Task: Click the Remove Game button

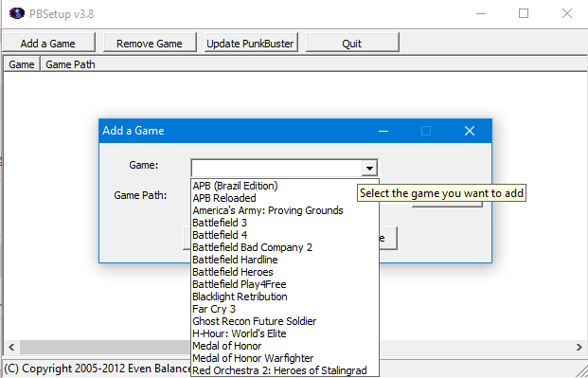Action: coord(150,43)
